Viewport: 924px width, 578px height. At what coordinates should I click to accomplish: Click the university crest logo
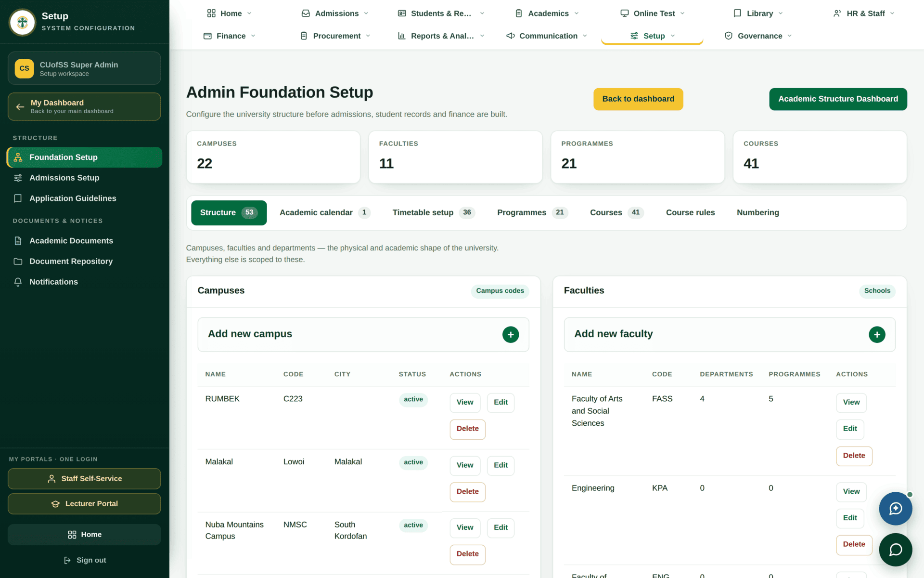coord(22,22)
